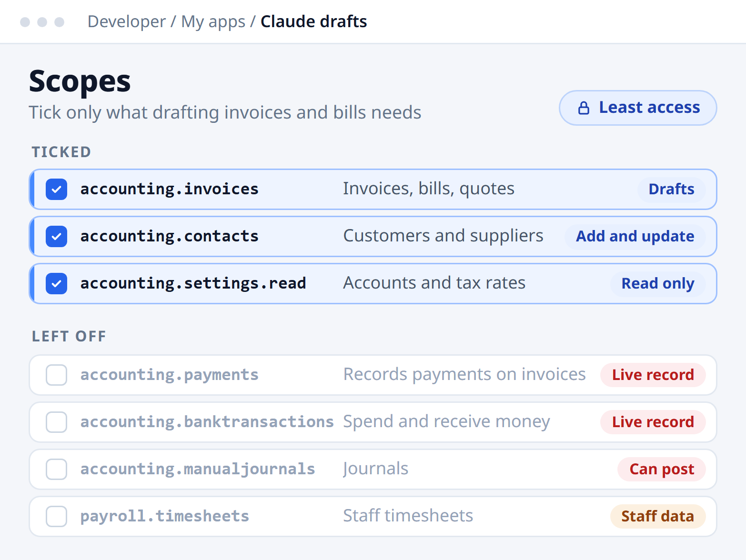This screenshot has width=746, height=560.
Task: Click the Add and update badge
Action: pyautogui.click(x=635, y=236)
